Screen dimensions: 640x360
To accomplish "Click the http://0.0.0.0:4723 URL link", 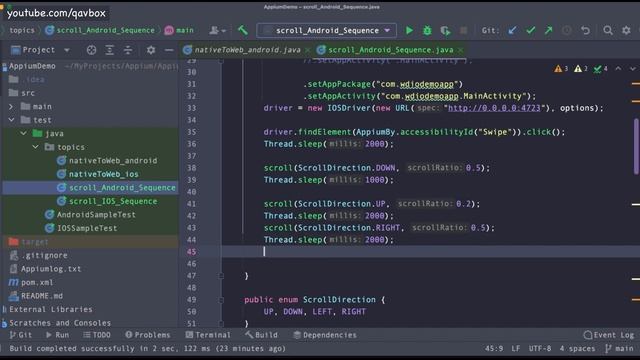I will 494,108.
